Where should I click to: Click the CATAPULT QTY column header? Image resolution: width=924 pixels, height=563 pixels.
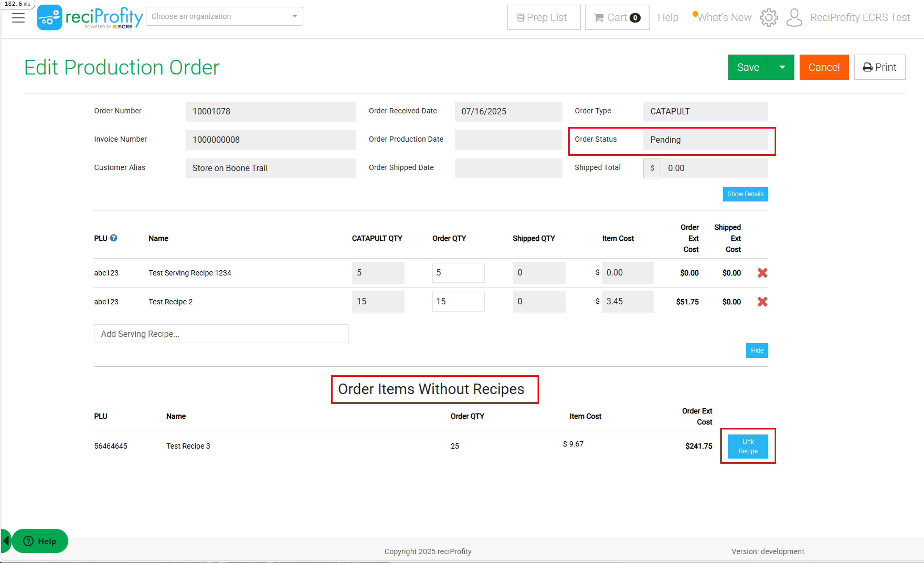pyautogui.click(x=377, y=238)
